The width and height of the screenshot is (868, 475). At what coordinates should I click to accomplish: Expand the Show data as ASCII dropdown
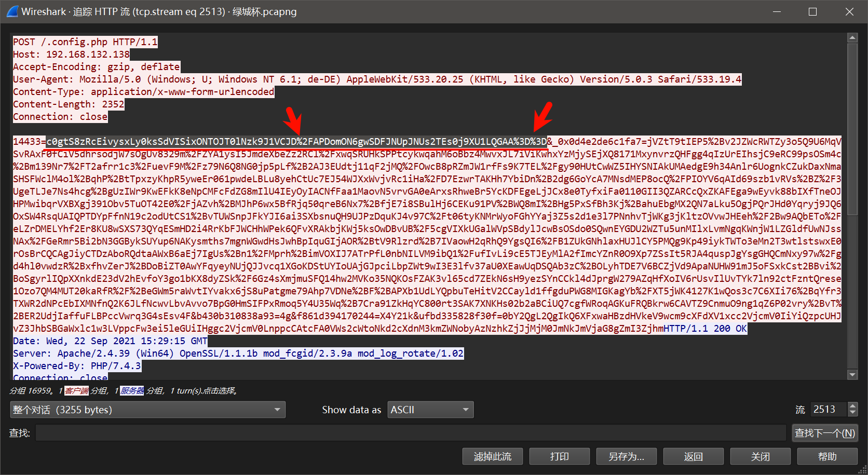430,410
